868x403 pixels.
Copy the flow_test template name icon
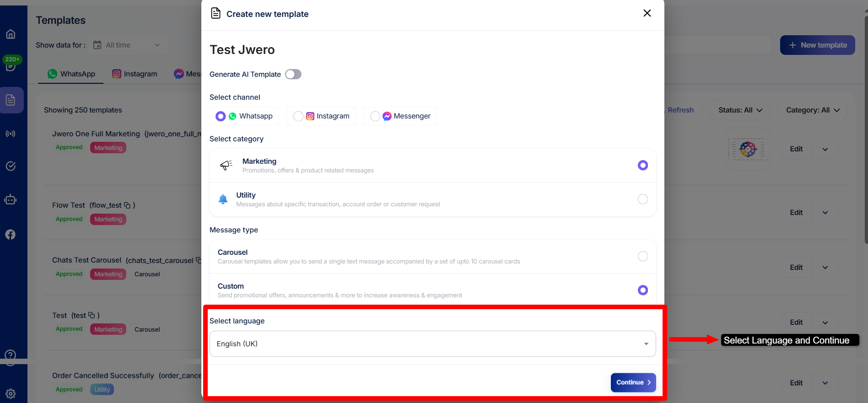127,205
